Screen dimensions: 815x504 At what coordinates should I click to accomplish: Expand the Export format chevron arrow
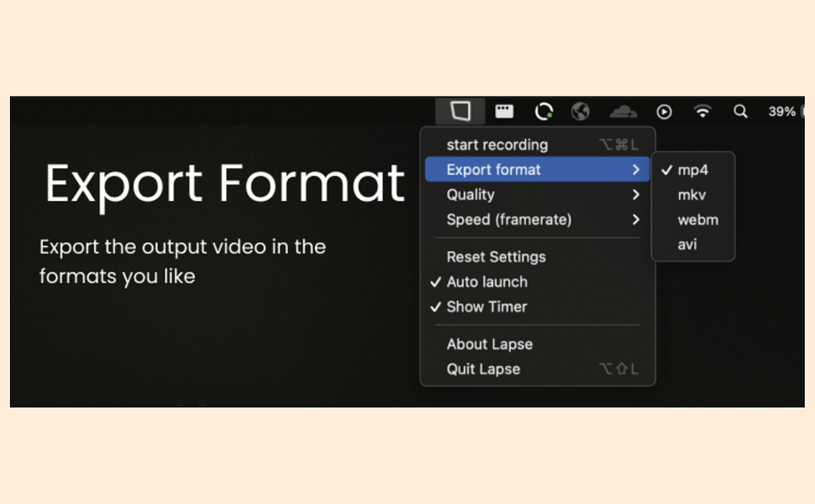636,170
